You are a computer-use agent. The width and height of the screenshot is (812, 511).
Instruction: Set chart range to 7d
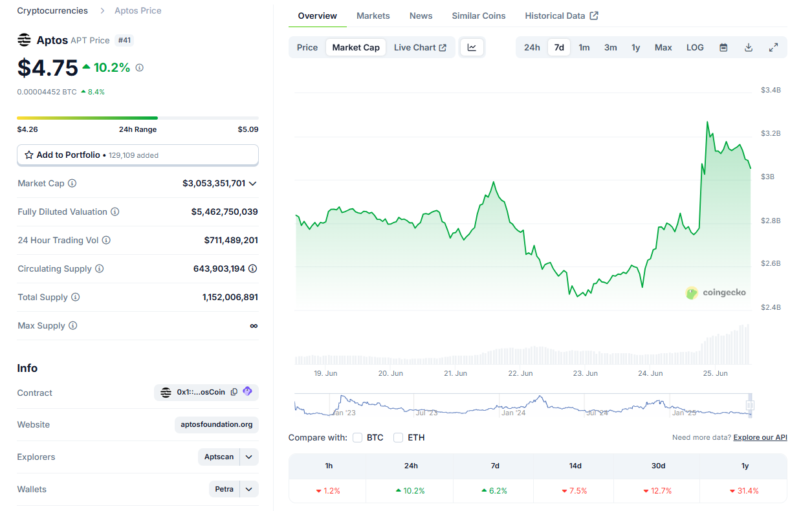tap(559, 47)
